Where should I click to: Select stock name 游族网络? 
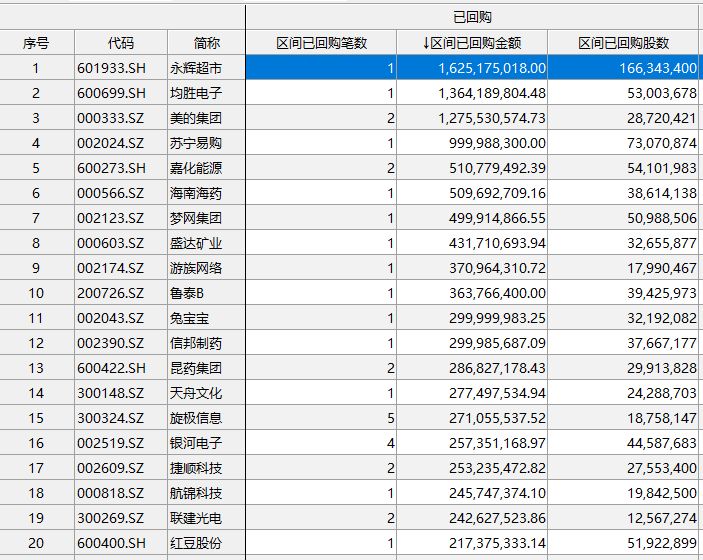point(196,268)
